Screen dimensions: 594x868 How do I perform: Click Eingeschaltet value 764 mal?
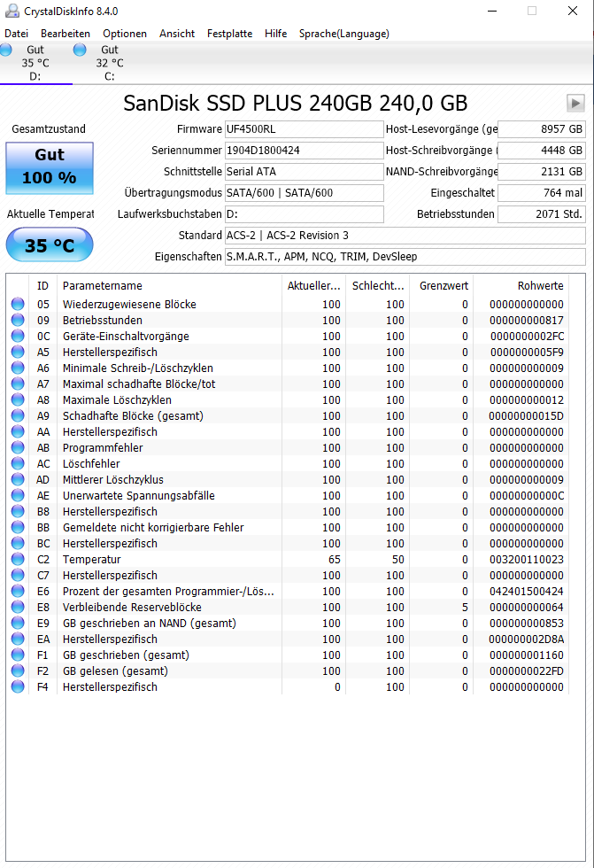coord(542,193)
